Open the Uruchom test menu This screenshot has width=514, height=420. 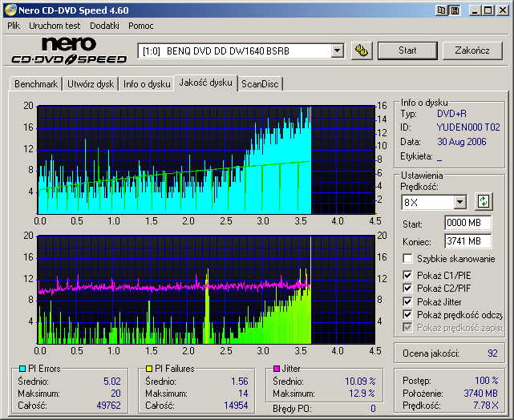[x=55, y=26]
